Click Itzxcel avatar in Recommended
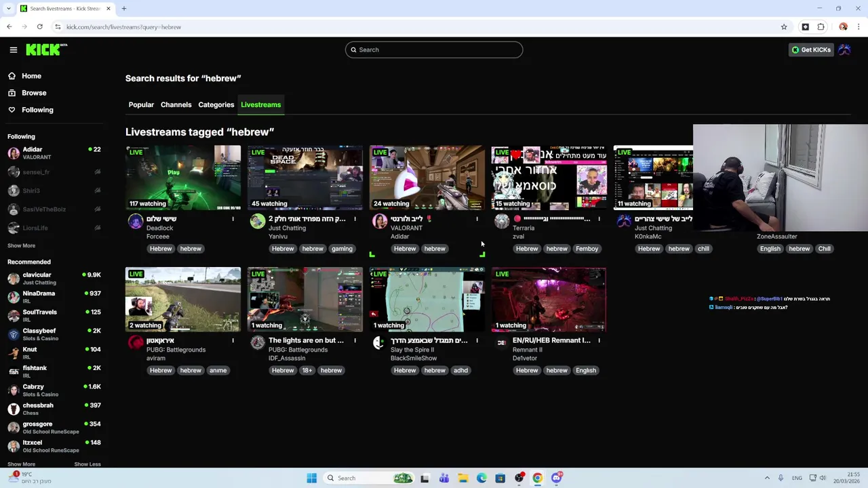Viewport: 868px width, 488px height. 14,446
